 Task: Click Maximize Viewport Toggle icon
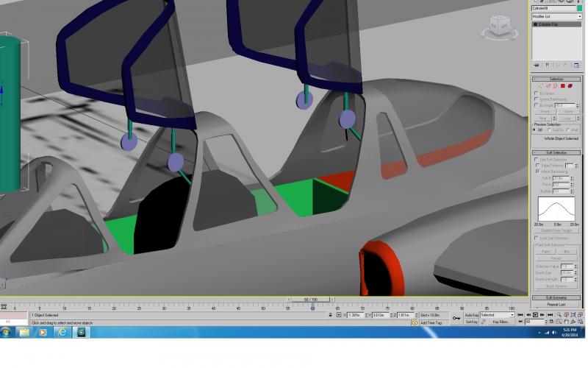tap(580, 322)
